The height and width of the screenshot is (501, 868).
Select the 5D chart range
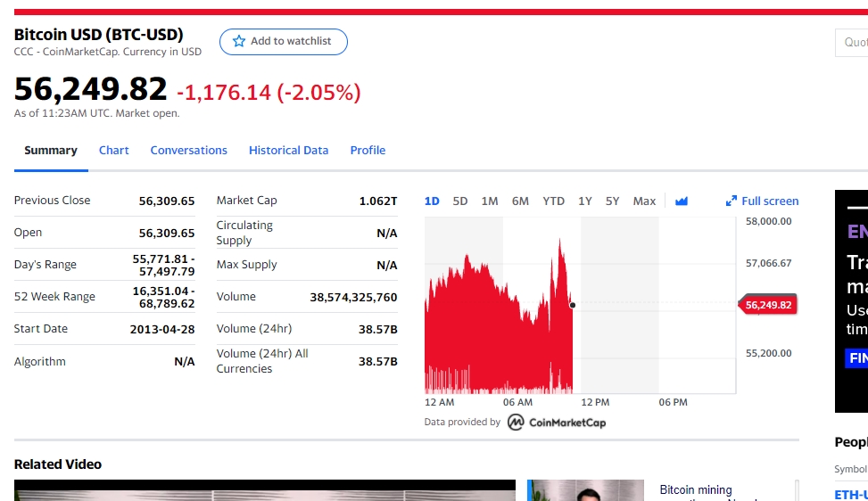pyautogui.click(x=460, y=201)
